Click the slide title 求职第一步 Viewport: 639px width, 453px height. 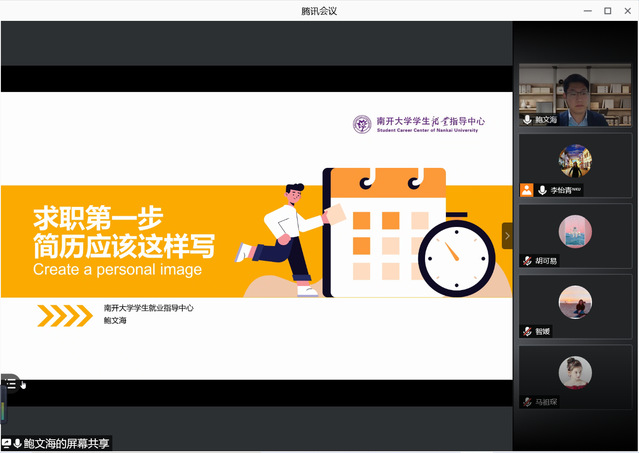[x=98, y=217]
